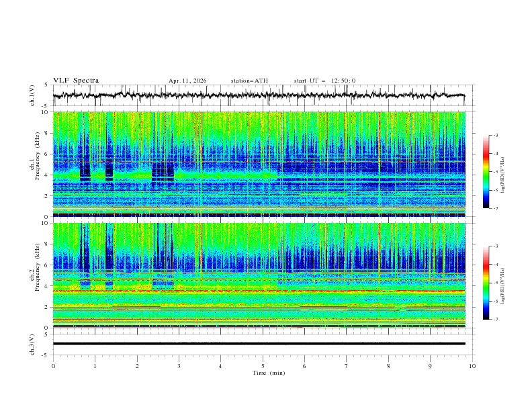Click the "-7" tick on ch.1 colorbar
This screenshot has width=532, height=411.
[x=495, y=208]
